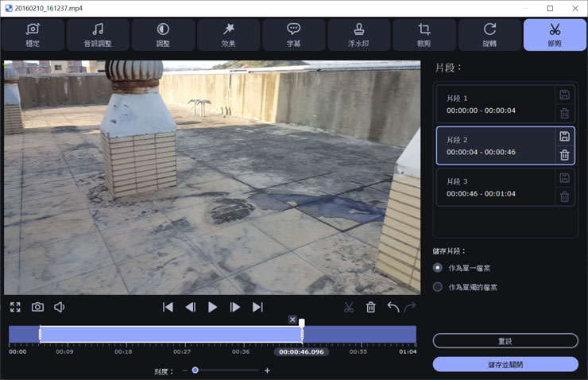Open the 浮水印 watermark tab
The width and height of the screenshot is (588, 380).
[x=359, y=34]
